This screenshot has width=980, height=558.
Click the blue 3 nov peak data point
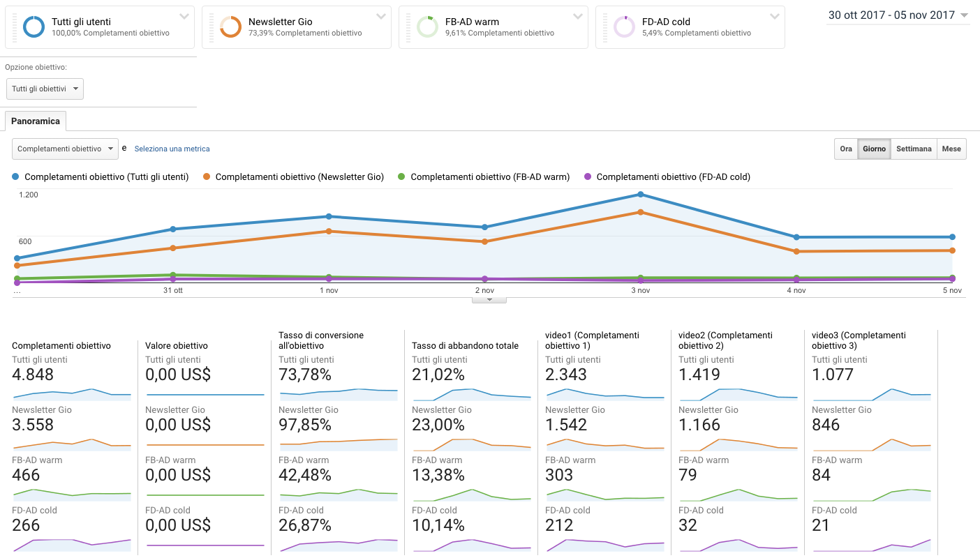641,195
